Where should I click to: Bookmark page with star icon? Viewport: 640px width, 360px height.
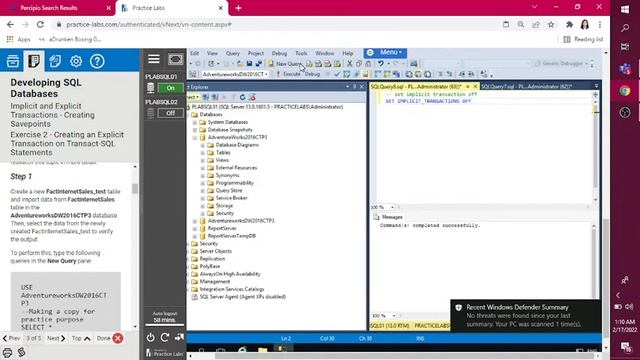click(x=551, y=24)
